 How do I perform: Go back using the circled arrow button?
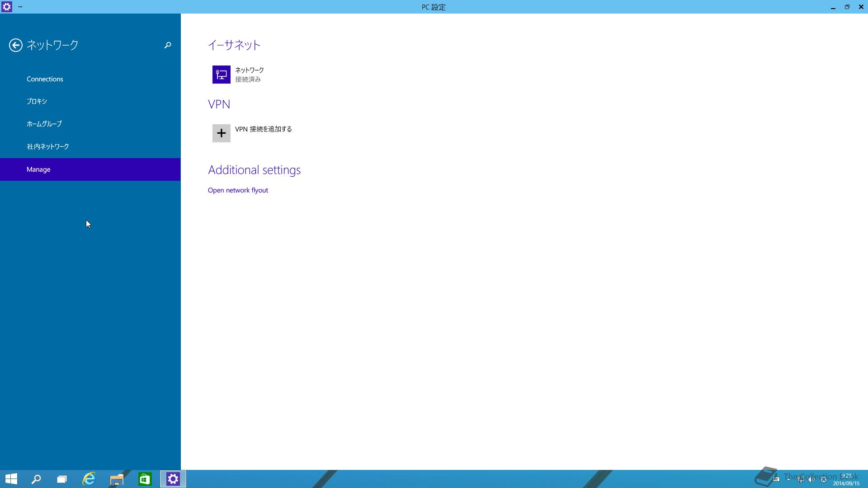(x=15, y=45)
